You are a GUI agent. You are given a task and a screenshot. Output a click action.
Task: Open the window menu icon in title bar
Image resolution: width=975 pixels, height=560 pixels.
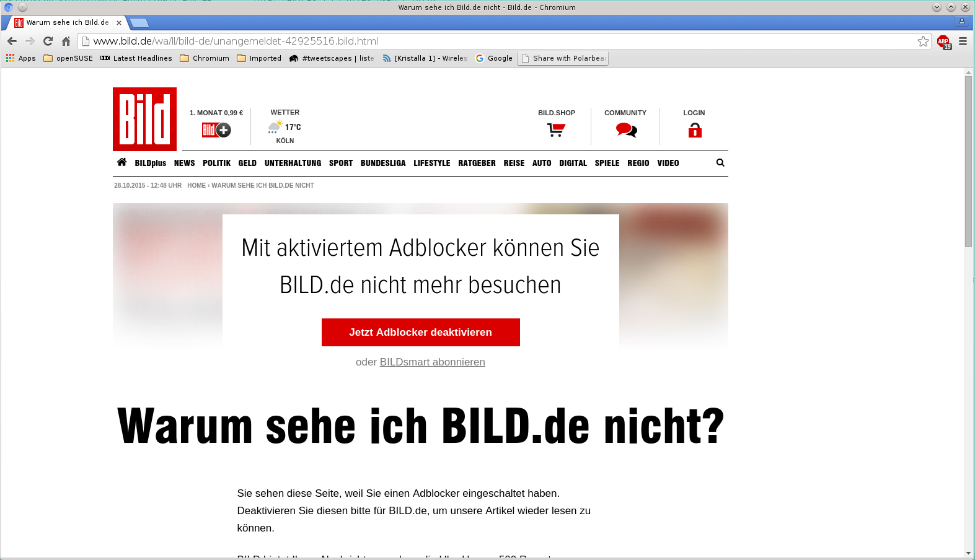[x=9, y=7]
